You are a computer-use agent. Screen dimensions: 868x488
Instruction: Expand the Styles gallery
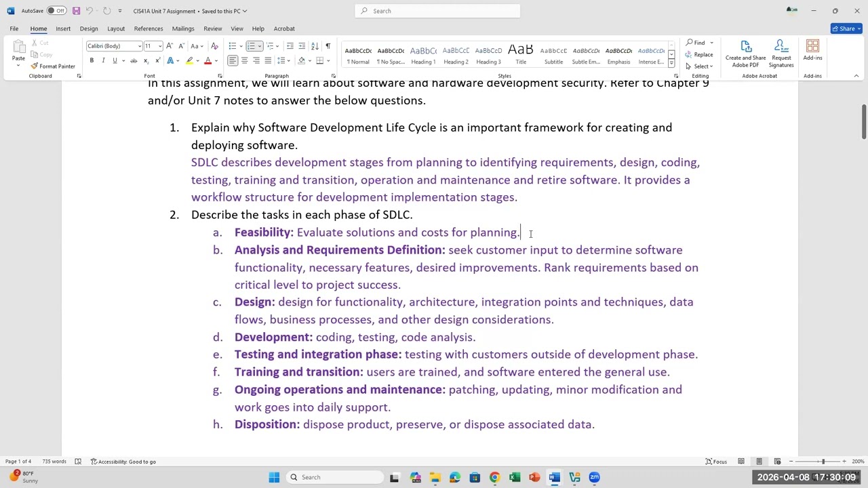pyautogui.click(x=671, y=63)
